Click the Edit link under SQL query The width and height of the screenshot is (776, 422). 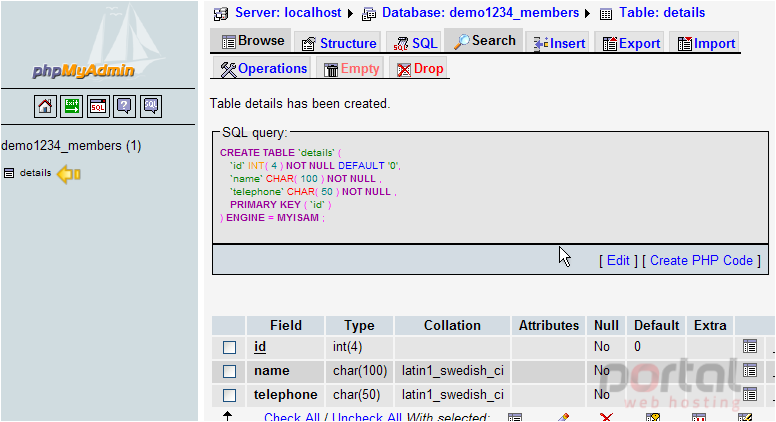coord(618,260)
